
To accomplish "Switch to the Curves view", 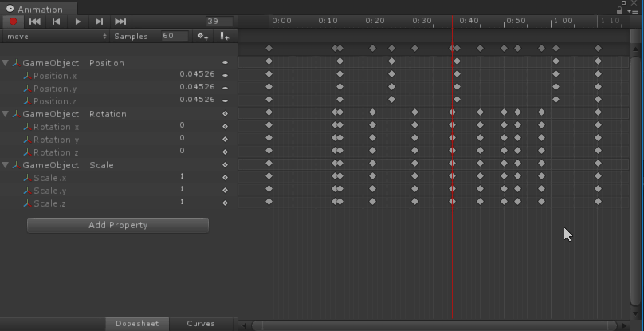I will pyautogui.click(x=201, y=324).
